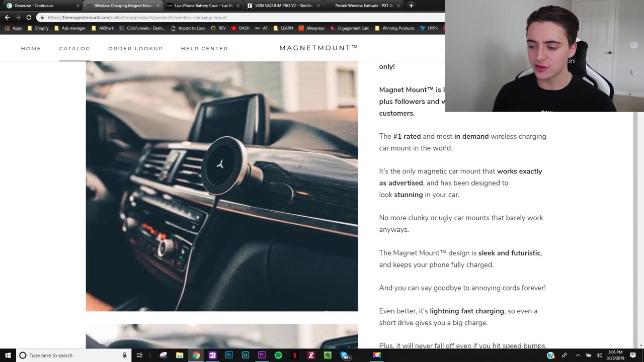644x362 pixels.
Task: Open File Explorer from the taskbar
Action: tap(180, 355)
